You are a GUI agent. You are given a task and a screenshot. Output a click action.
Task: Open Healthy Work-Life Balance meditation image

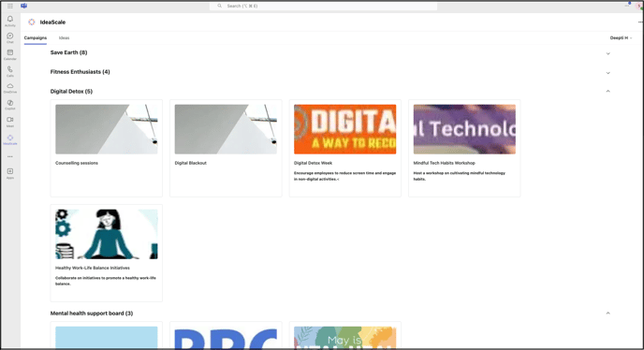coord(107,234)
